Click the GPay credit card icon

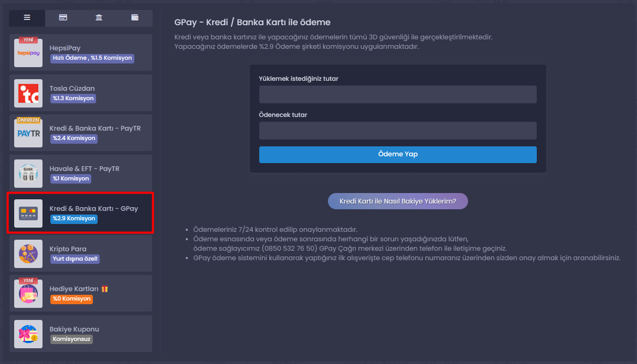[x=28, y=213]
